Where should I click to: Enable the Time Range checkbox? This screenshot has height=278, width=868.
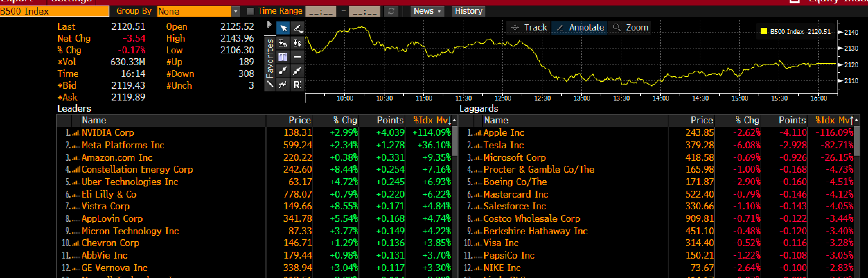click(x=250, y=11)
